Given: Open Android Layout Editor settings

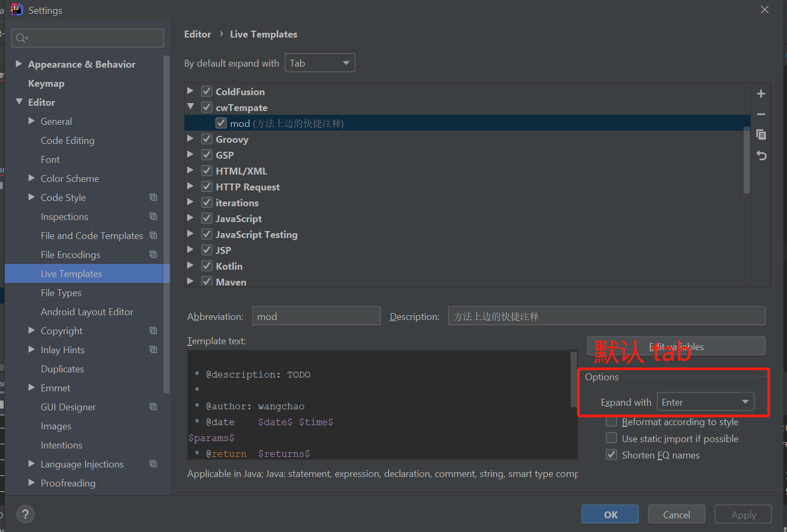Looking at the screenshot, I should 87,312.
